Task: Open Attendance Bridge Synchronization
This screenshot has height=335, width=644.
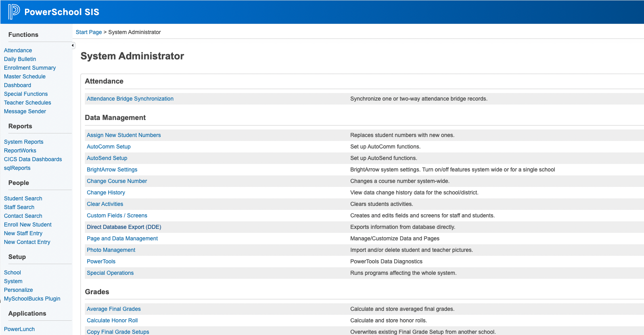Action: [130, 99]
